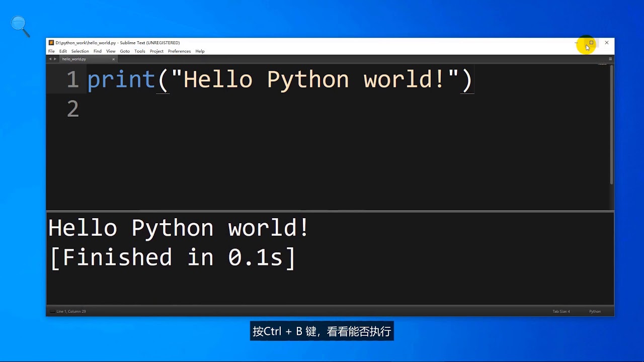
Task: Open the Tab Size: 4 selector
Action: [x=561, y=311]
